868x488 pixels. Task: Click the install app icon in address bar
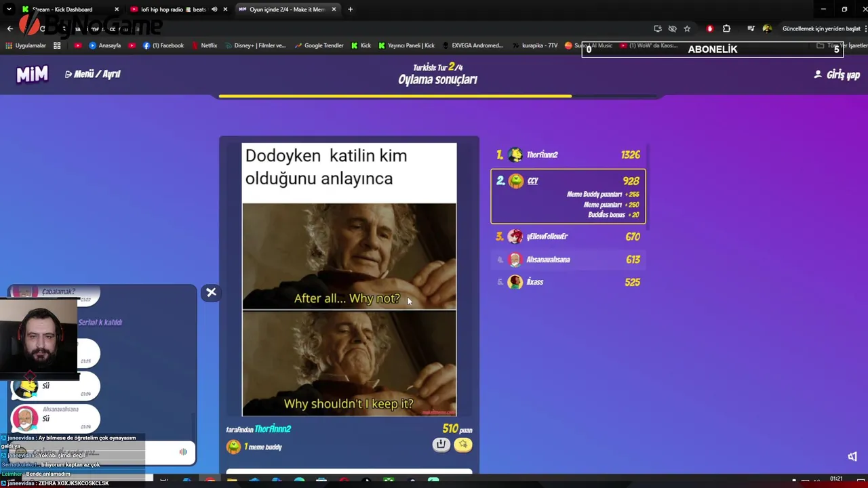point(658,28)
